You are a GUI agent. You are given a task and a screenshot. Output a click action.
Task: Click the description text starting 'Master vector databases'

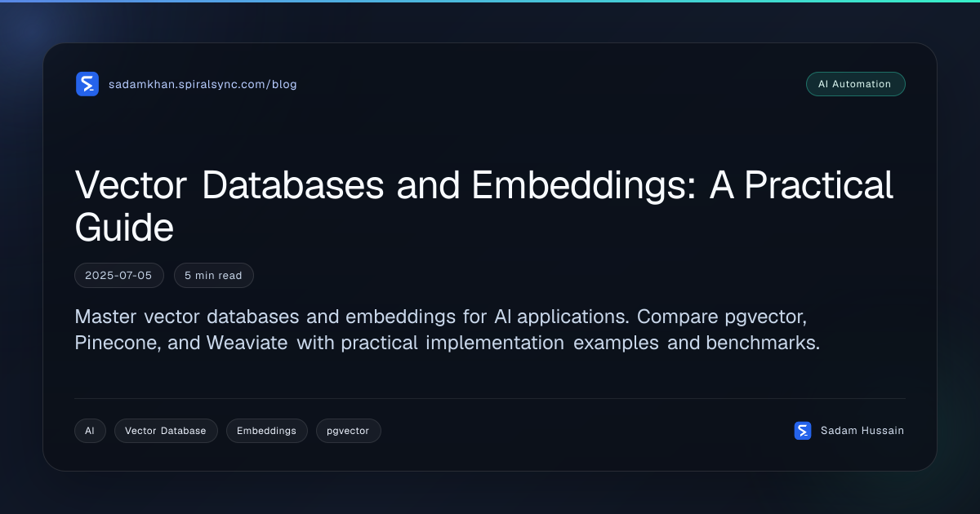447,329
